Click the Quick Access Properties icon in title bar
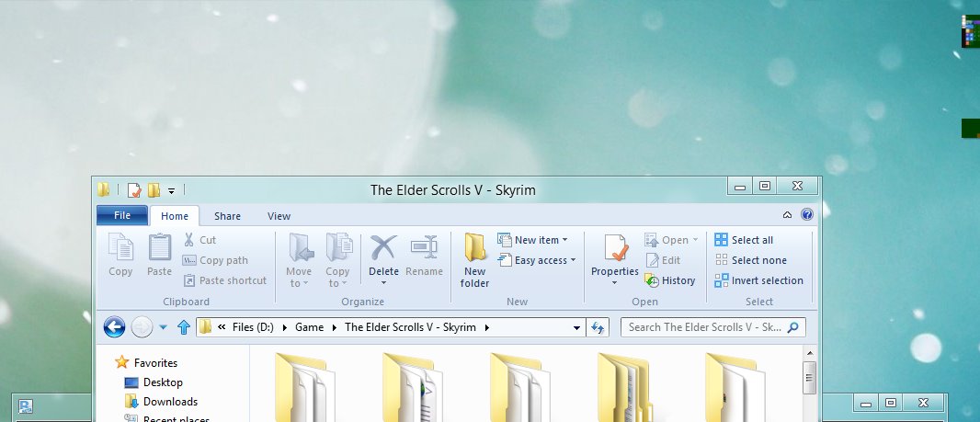Screen dimensions: 980x422 (x=133, y=190)
